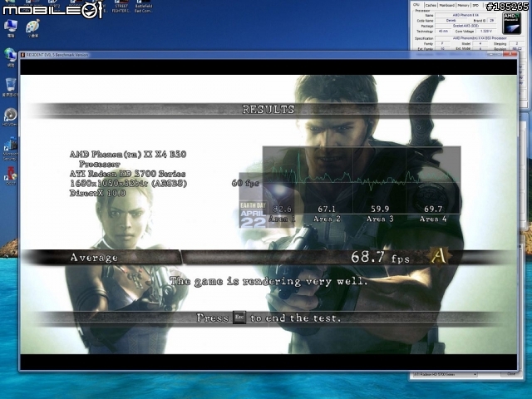Open the Network globe desktop icon
The height and width of the screenshot is (399, 532).
[x=10, y=56]
